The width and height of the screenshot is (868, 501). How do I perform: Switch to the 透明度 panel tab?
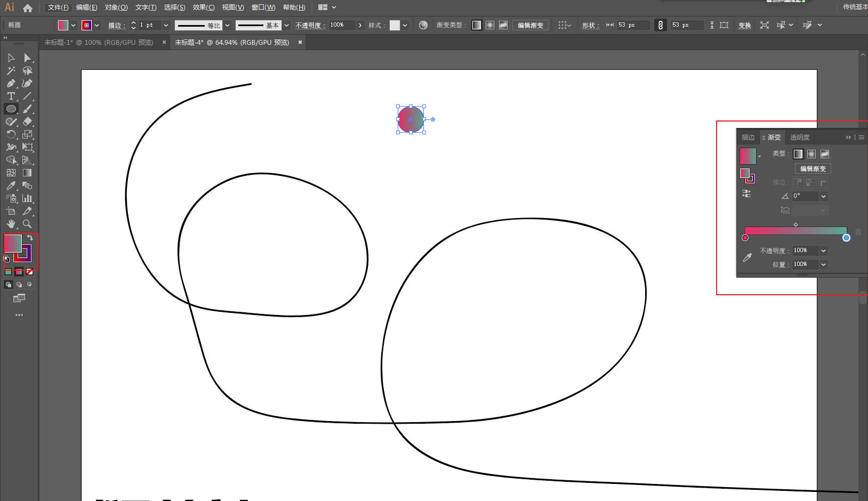[799, 138]
